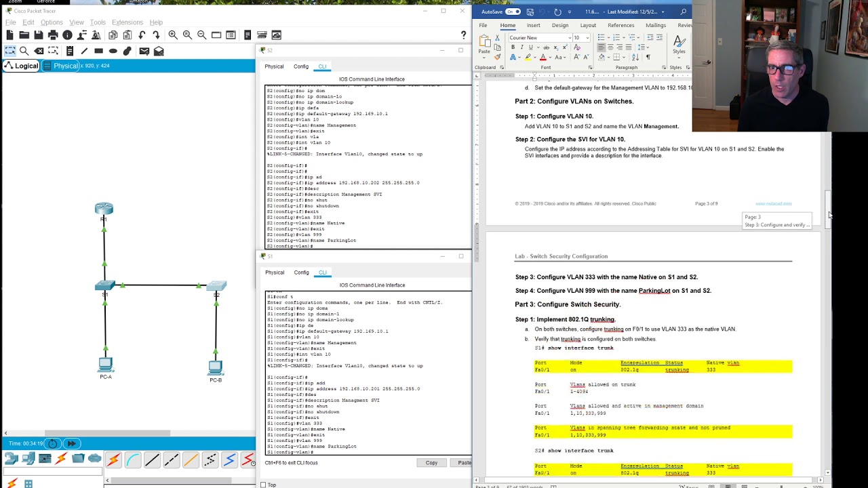Choose the console cable type

click(x=133, y=460)
